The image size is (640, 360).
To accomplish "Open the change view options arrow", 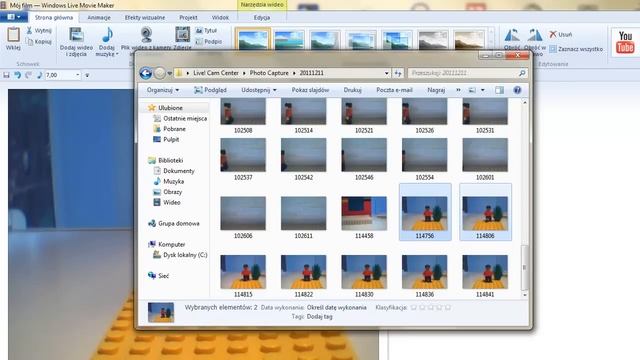I will 483,90.
